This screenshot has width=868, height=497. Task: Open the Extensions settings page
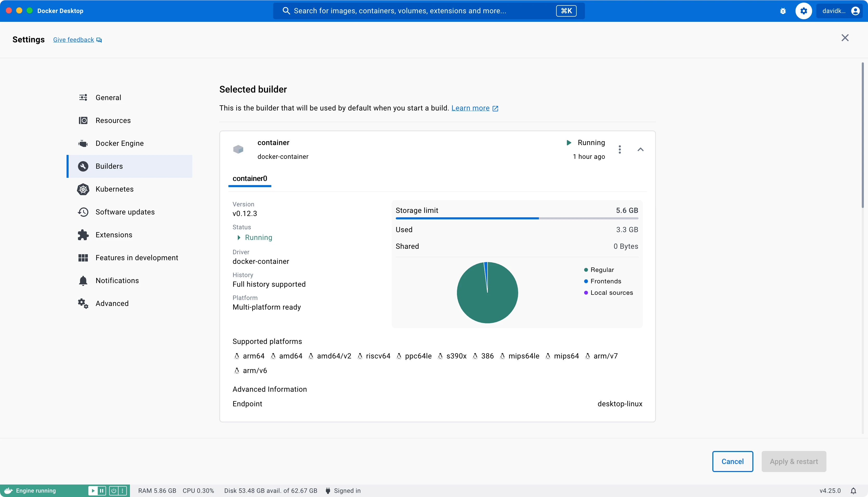pos(114,235)
